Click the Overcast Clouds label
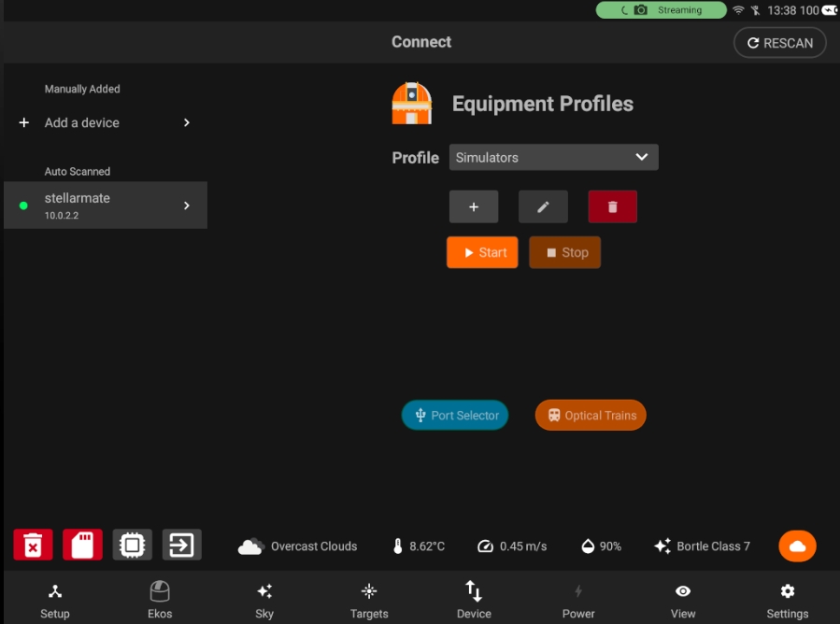The width and height of the screenshot is (840, 624). tap(314, 546)
